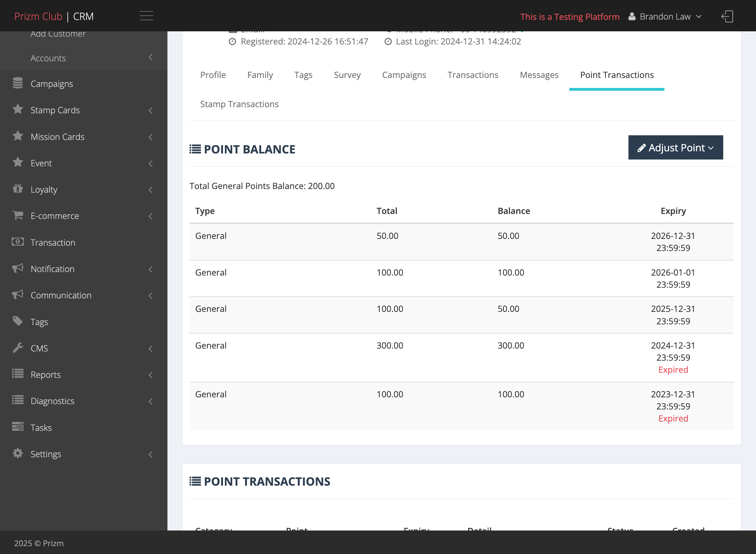Click the Diagnostics list icon
This screenshot has width=756, height=554.
point(18,400)
